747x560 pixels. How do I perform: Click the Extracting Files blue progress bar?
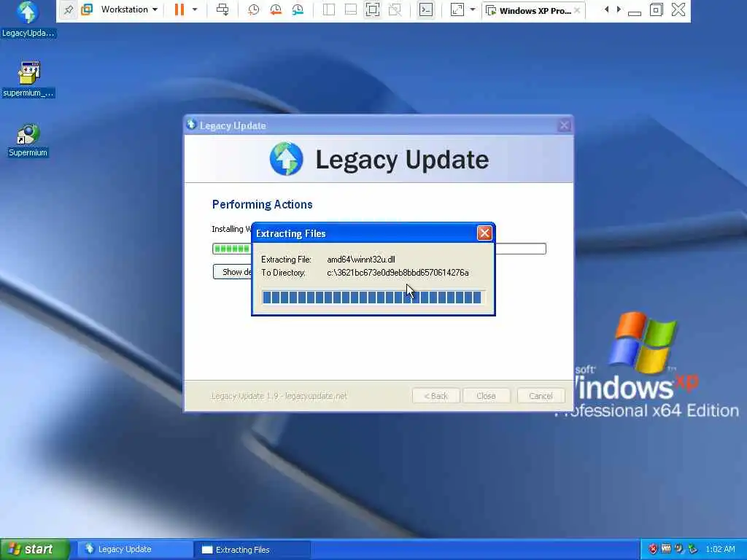click(x=372, y=297)
